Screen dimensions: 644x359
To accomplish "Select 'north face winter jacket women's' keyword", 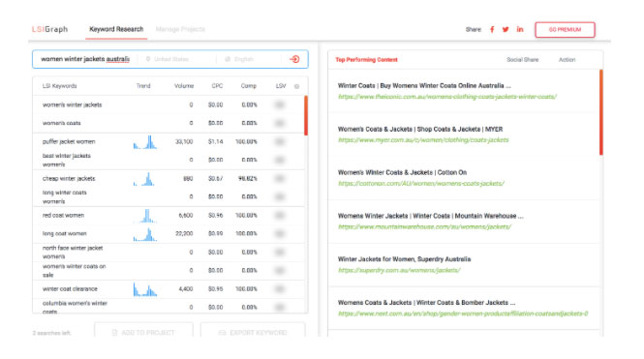I will click(73, 252).
